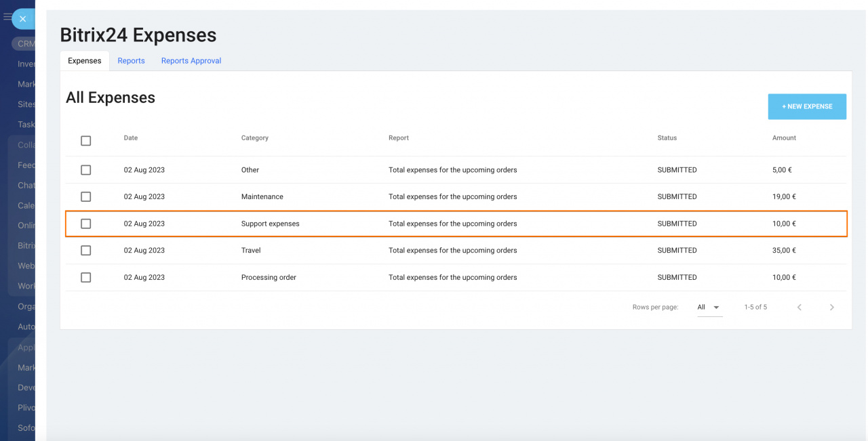Image resolution: width=868 pixels, height=441 pixels.
Task: Sort by the Category column header
Action: (x=255, y=138)
